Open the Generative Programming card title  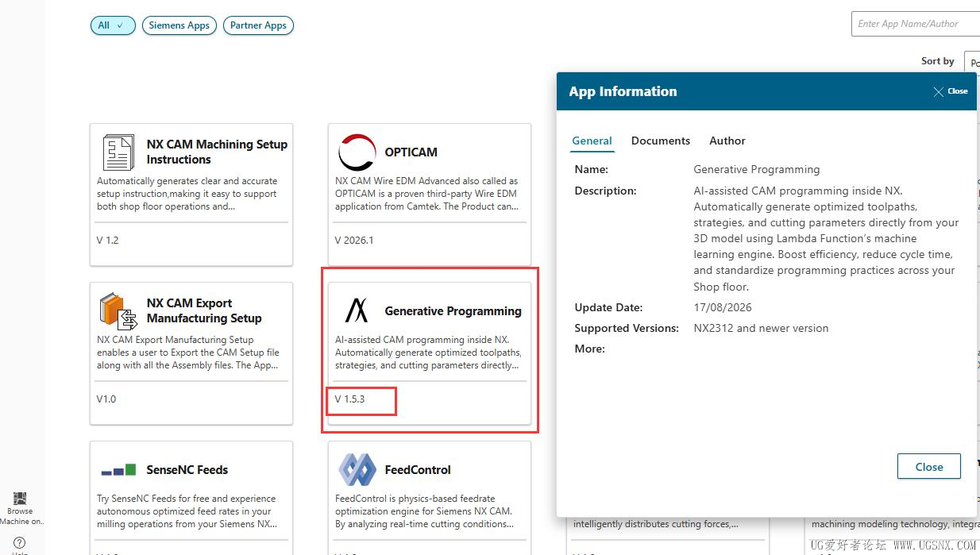tap(453, 311)
